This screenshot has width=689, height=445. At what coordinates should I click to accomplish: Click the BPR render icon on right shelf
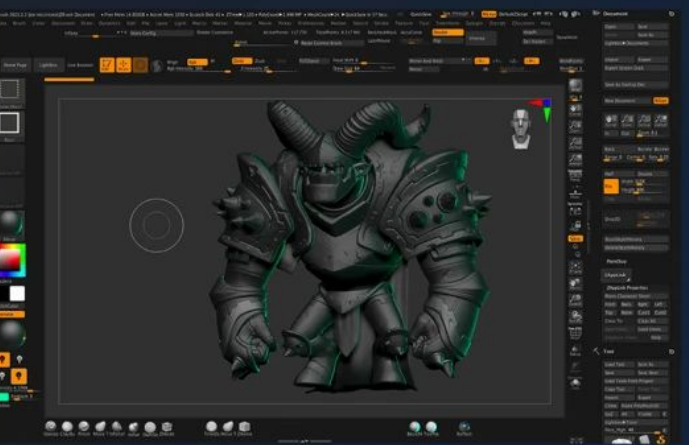pyautogui.click(x=575, y=87)
